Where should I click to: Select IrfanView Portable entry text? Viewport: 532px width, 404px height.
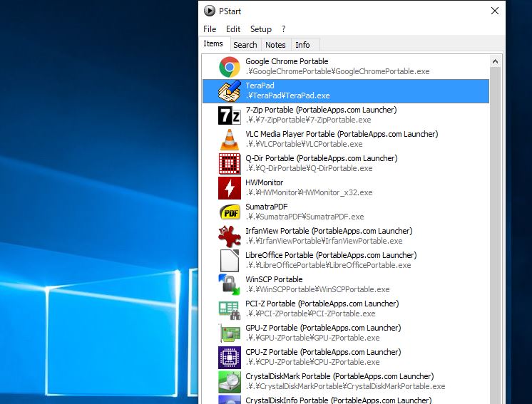[x=329, y=231]
